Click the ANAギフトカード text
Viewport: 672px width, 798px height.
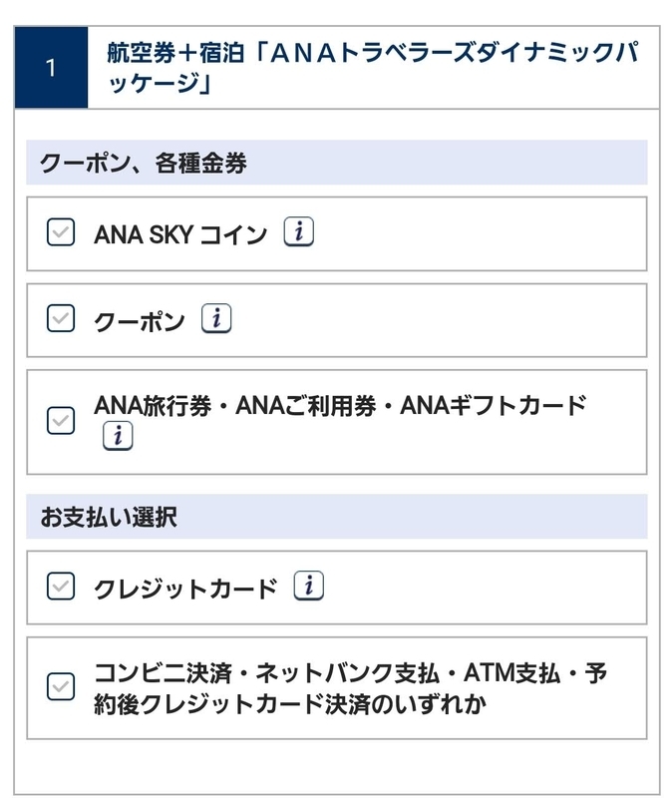(x=493, y=406)
